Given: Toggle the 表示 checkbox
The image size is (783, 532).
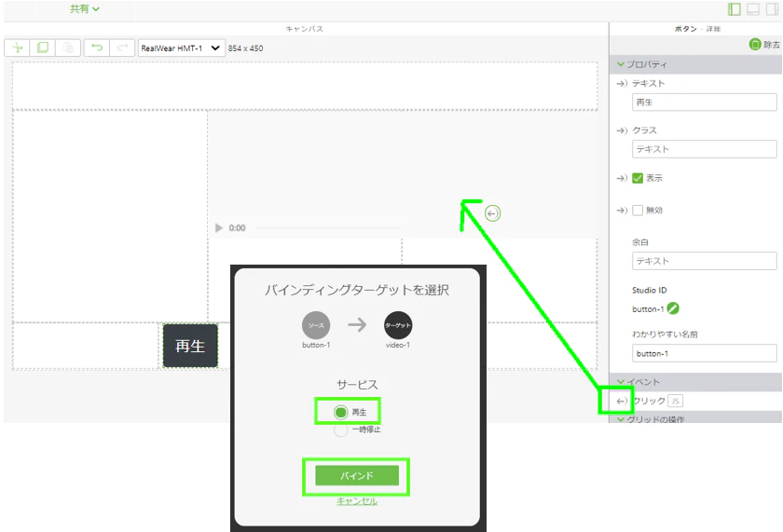Looking at the screenshot, I should tap(638, 178).
